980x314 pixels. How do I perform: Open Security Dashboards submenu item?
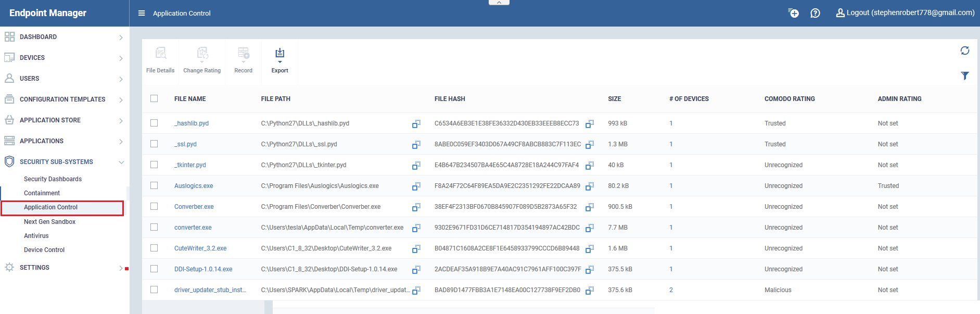[53, 179]
